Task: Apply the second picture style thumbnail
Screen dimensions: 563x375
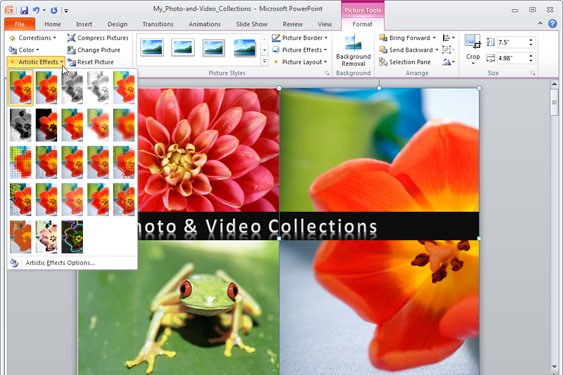Action: point(183,47)
